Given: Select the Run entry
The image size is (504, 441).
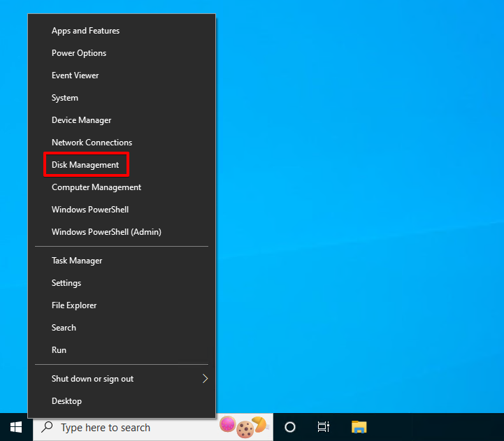Looking at the screenshot, I should click(x=59, y=350).
